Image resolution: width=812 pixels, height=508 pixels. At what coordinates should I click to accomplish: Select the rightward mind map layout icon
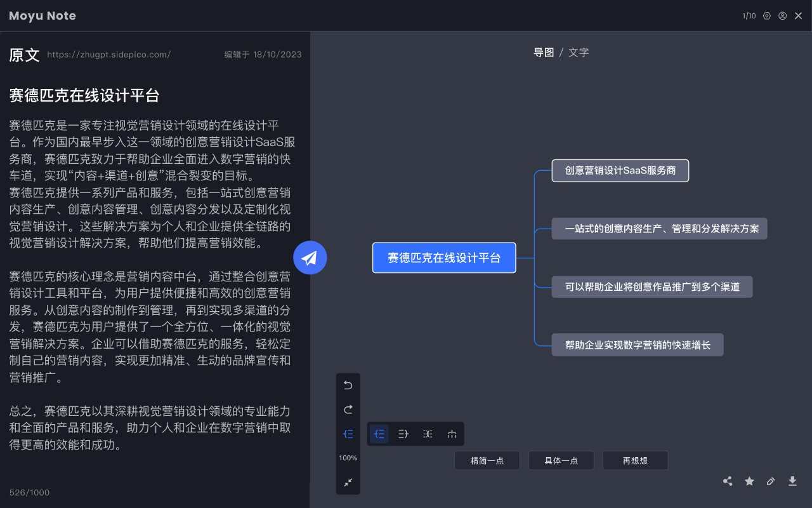(x=379, y=434)
